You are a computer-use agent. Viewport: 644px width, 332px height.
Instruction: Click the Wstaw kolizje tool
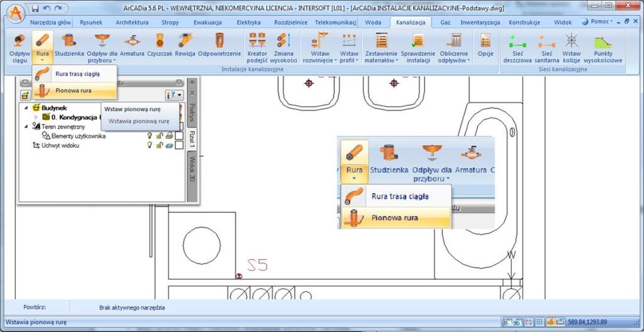(571, 48)
